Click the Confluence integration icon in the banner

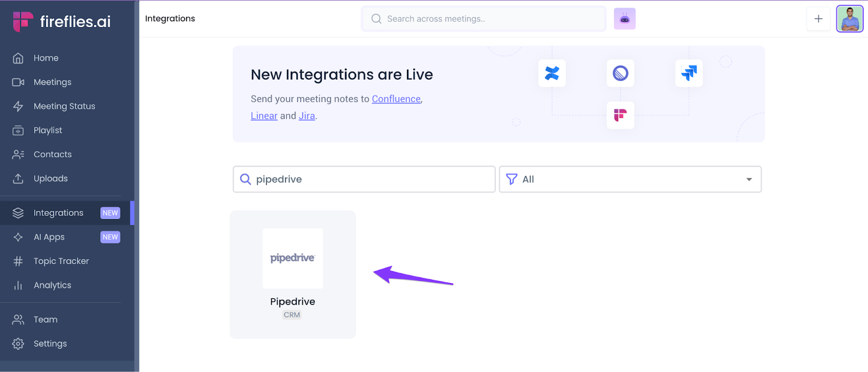pyautogui.click(x=552, y=73)
